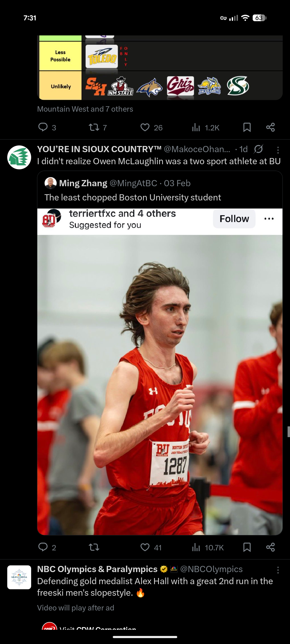
Task: Open Ming Zhang's quoted tweet header
Action: pos(117,183)
